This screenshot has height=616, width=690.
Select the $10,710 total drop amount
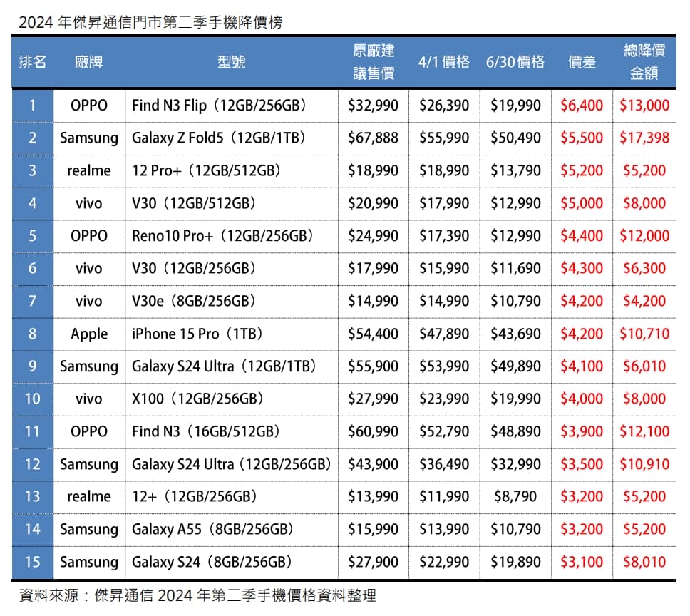pyautogui.click(x=644, y=334)
